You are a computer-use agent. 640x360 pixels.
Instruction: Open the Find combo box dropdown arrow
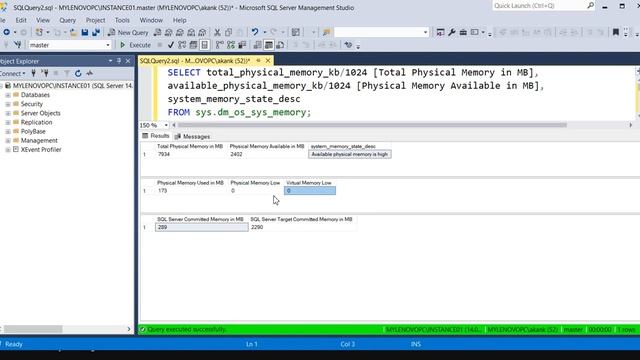click(x=425, y=32)
